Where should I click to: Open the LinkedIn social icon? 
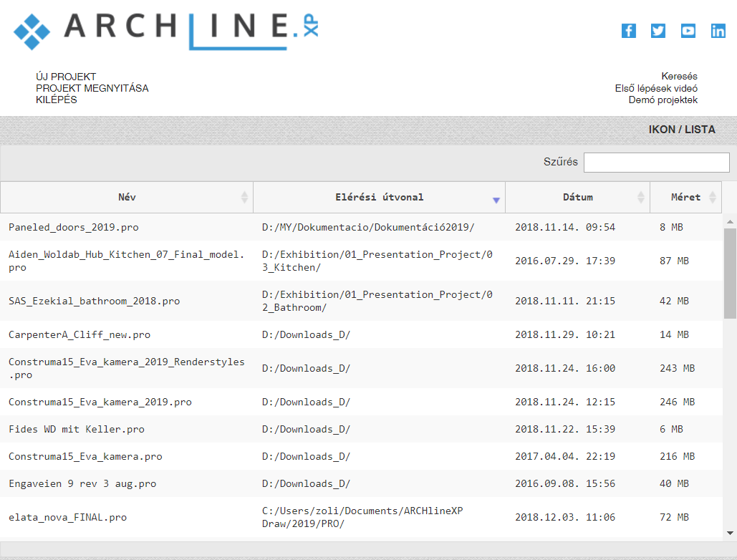[x=718, y=31]
